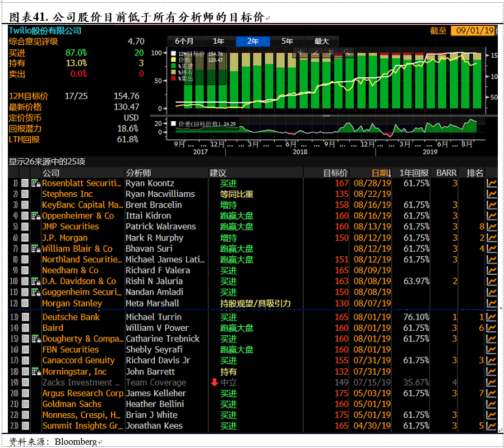Activate the magnifier zoom tool on the chart
Image resolution: width=504 pixels, height=448 pixels.
point(347,52)
